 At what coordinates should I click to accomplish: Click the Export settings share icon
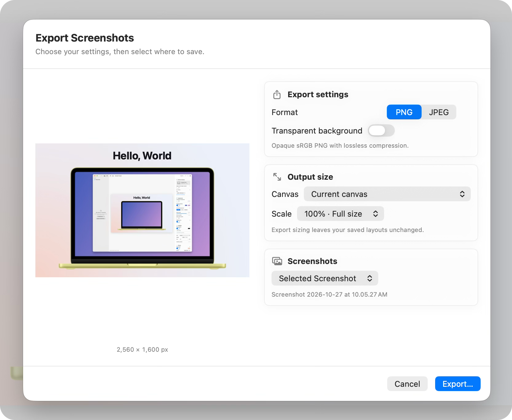coord(277,94)
